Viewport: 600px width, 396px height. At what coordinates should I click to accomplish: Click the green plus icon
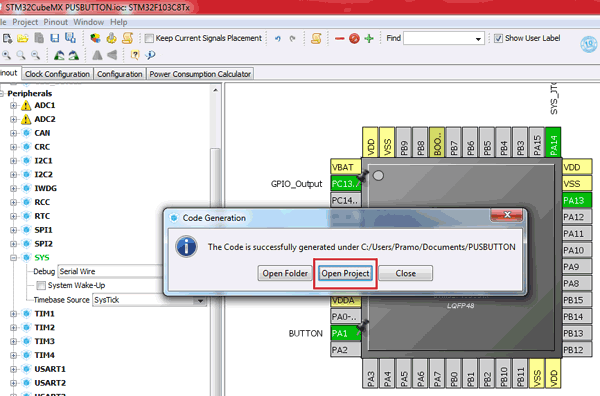(x=369, y=38)
